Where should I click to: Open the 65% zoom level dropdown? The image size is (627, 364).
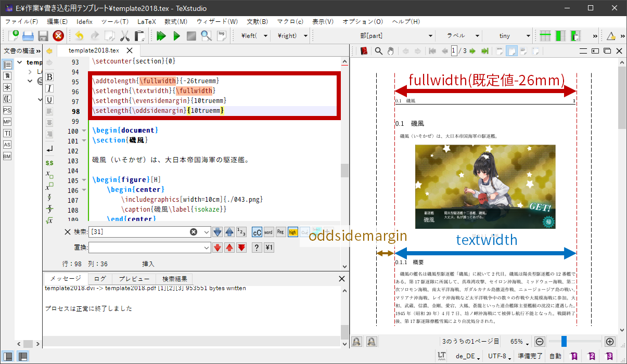tap(519, 342)
